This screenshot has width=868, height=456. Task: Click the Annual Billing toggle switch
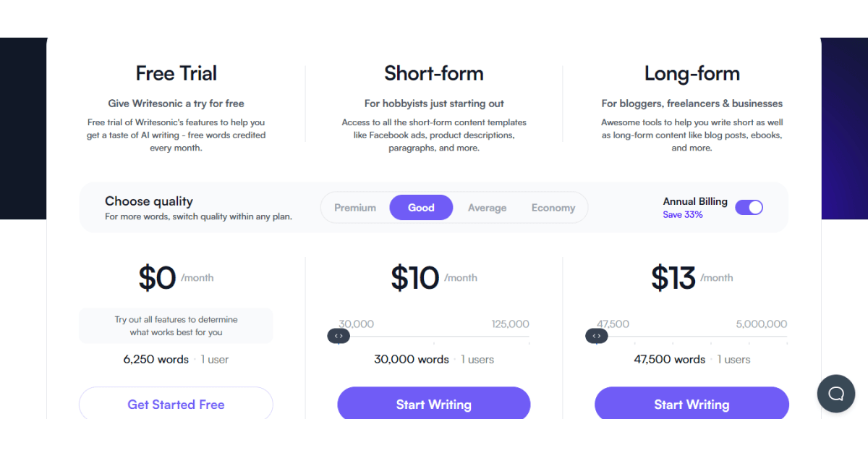click(749, 207)
